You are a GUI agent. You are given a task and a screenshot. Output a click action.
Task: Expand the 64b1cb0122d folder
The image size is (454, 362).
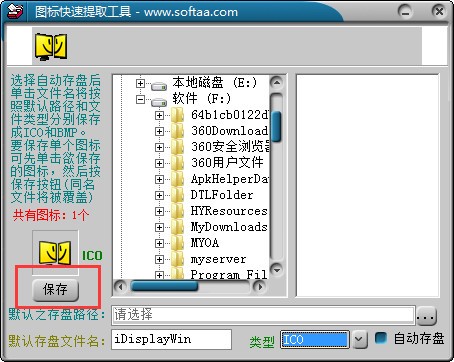[x=159, y=115]
